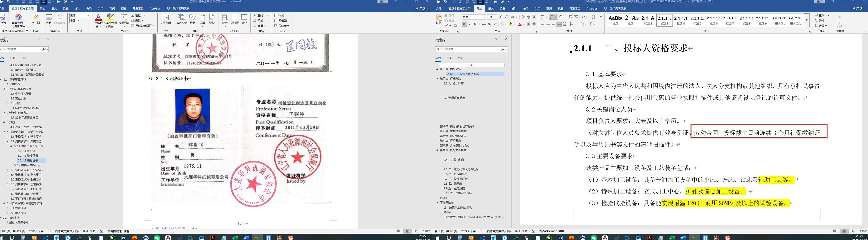Viewport: 868px width, 240px height.
Task: Open the 视图 tab in right window
Action: pyautogui.click(x=560, y=8)
